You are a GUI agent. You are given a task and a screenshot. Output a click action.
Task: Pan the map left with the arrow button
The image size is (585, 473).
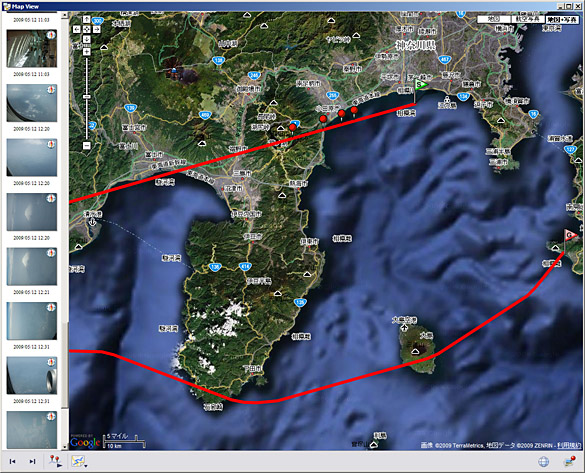coord(77,29)
